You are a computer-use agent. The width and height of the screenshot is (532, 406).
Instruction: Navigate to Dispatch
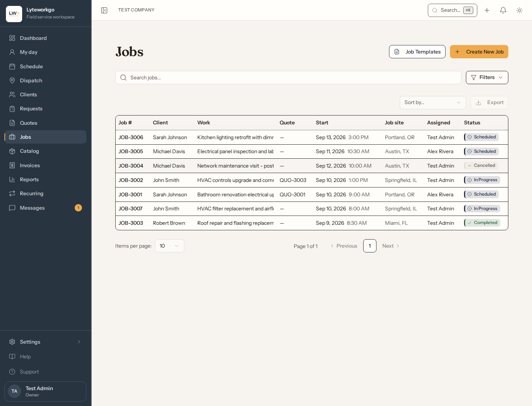(45, 80)
